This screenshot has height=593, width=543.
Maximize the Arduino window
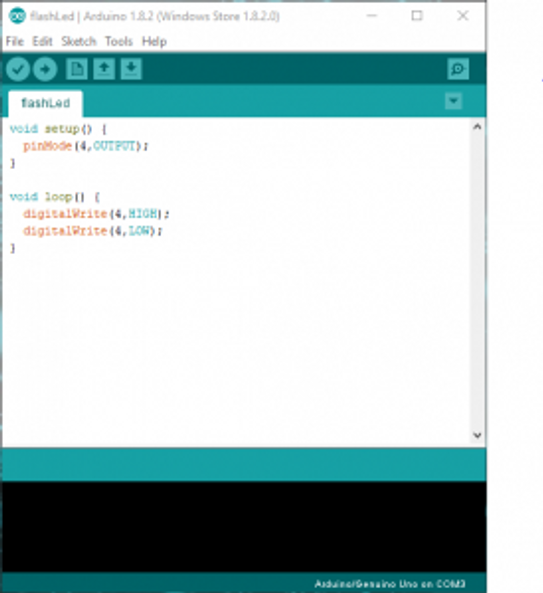[417, 16]
